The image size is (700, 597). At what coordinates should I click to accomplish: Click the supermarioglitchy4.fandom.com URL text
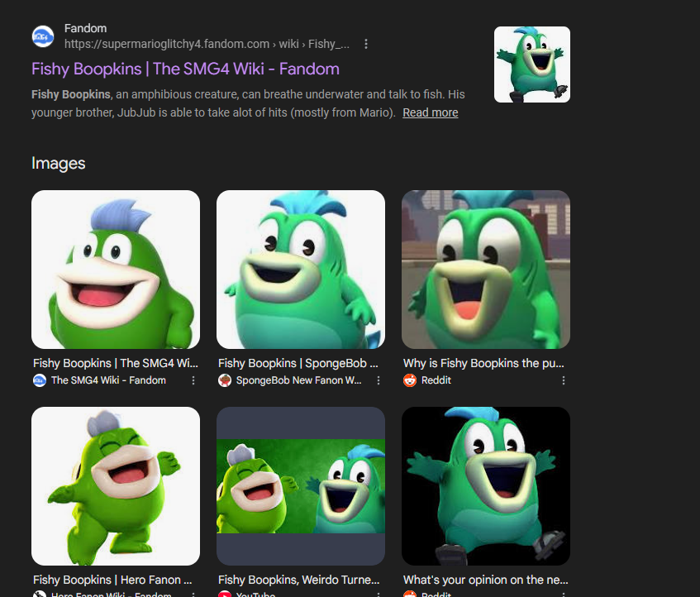click(x=207, y=44)
